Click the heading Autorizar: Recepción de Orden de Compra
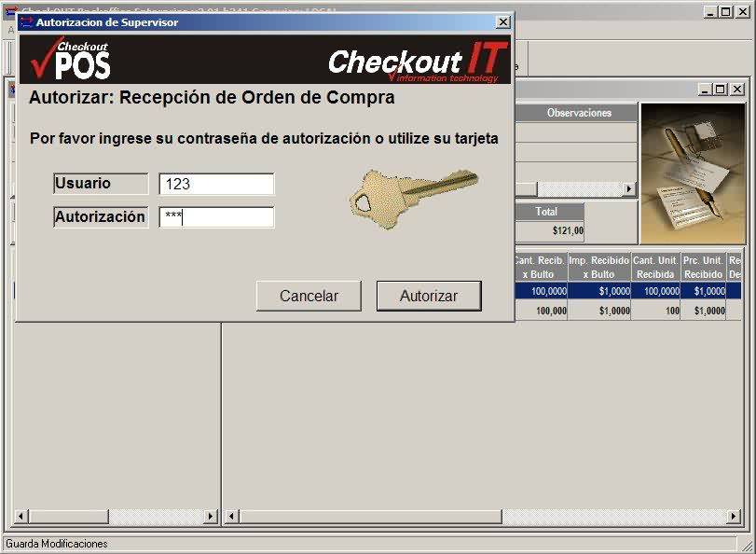756x554 pixels. point(212,98)
